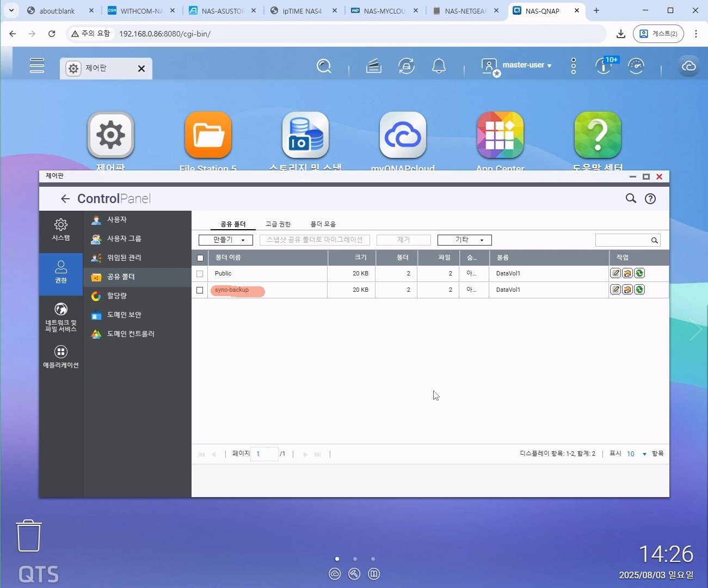The width and height of the screenshot is (708, 588).
Task: Open File Station 5 desktop icon
Action: (208, 136)
